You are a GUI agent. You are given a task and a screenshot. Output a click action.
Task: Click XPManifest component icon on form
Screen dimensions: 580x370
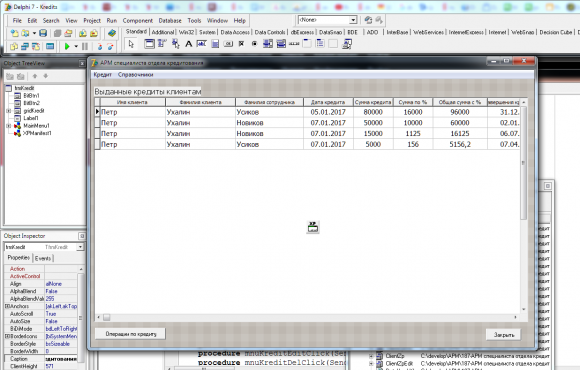click(313, 227)
